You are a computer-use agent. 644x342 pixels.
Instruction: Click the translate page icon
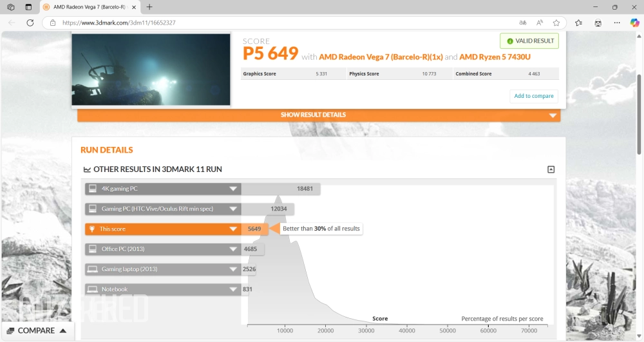click(523, 23)
